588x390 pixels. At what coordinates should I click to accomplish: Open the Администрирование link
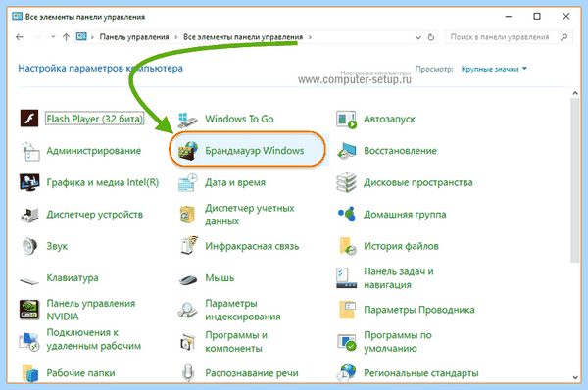[94, 151]
